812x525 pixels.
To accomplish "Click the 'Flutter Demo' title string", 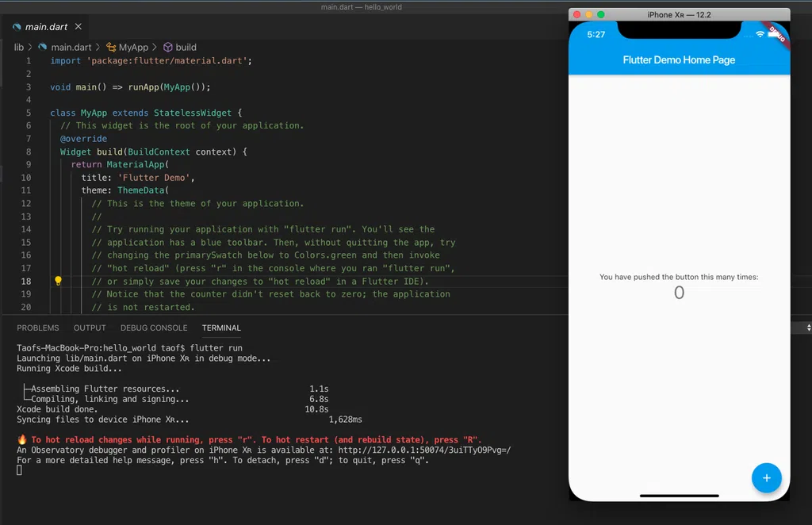I will (154, 178).
